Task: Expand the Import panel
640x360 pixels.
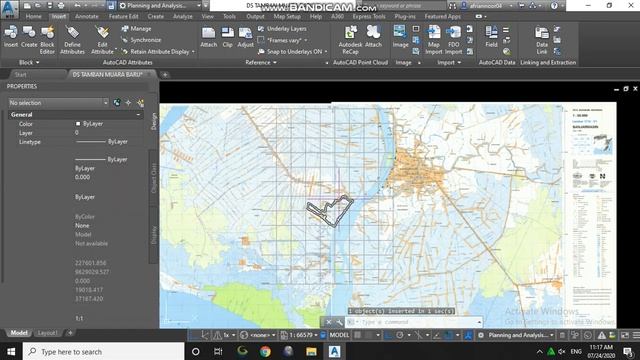Action: pos(449,62)
